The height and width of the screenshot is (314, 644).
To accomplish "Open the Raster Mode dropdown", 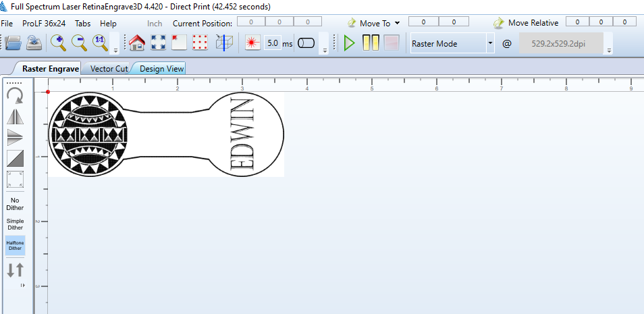I will 490,43.
